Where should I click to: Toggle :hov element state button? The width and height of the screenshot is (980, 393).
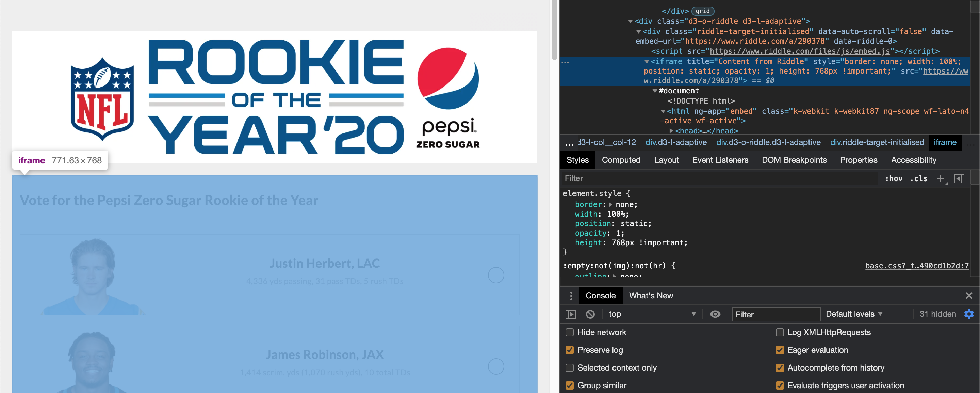pyautogui.click(x=894, y=178)
